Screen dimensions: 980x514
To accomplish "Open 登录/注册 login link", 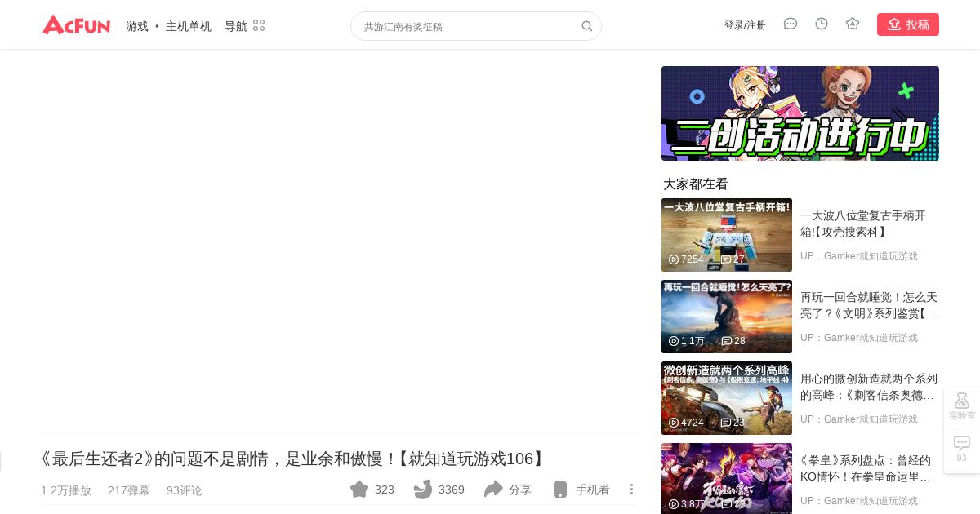I will (745, 25).
